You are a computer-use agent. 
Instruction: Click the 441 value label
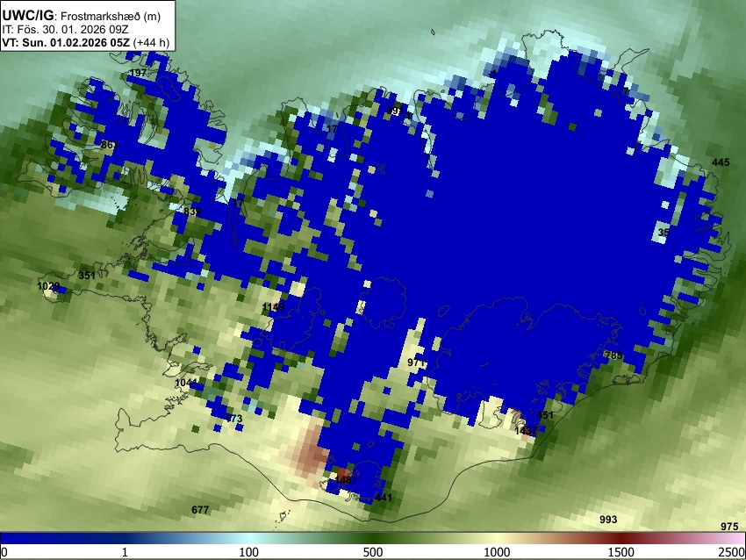coord(384,498)
